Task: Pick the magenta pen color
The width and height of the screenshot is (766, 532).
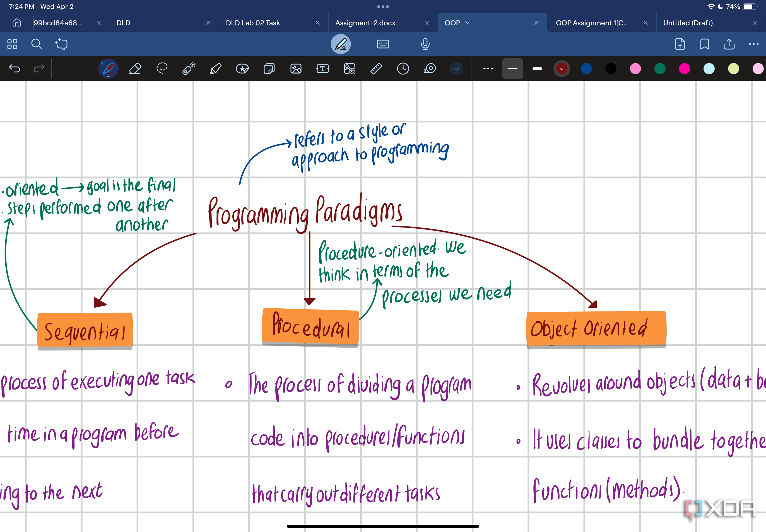Action: (x=684, y=69)
